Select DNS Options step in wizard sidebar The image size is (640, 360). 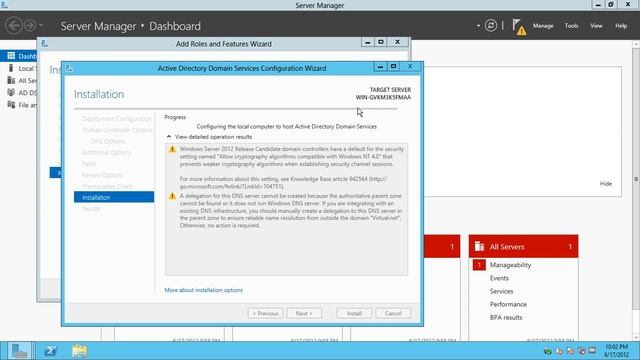click(108, 141)
